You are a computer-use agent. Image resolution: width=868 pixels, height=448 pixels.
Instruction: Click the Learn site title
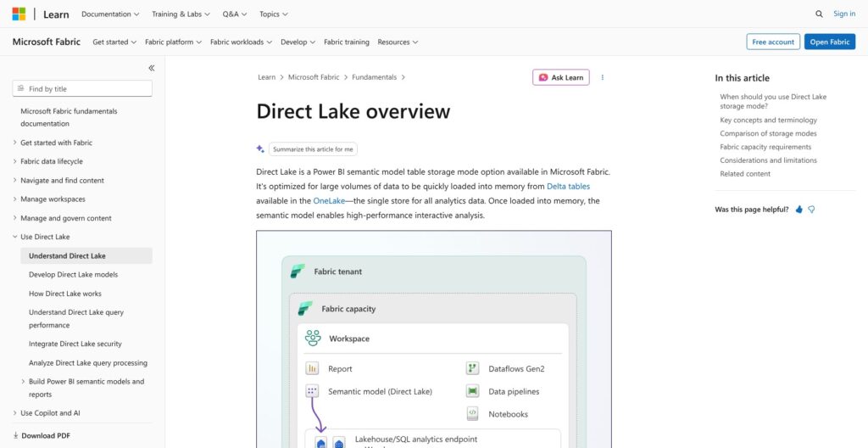[56, 14]
